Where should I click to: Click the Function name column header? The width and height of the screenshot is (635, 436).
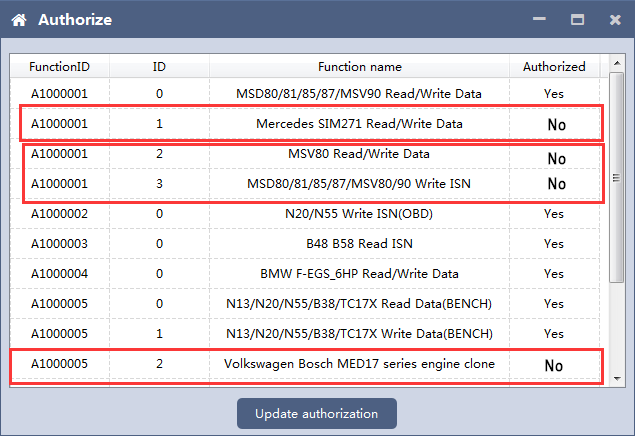point(359,66)
